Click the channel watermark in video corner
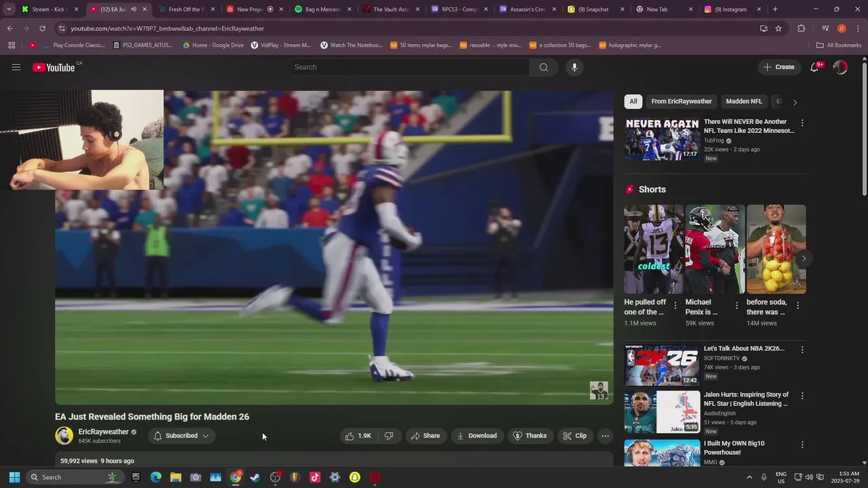 (599, 391)
